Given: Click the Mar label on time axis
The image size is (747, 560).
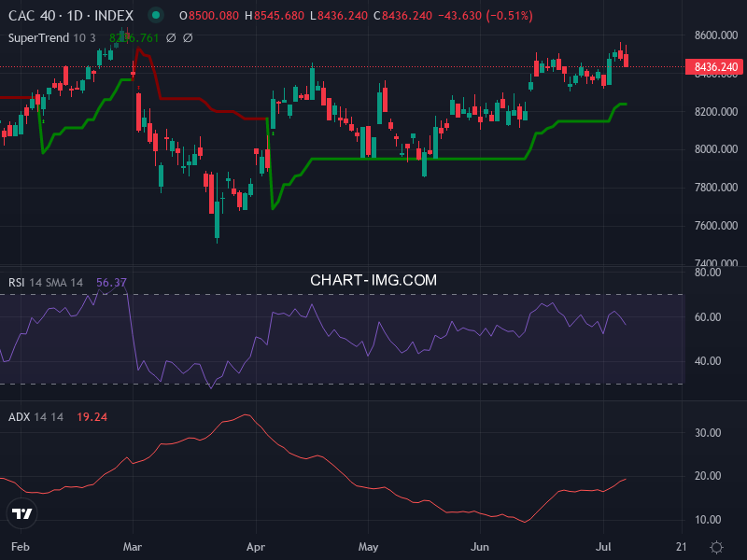Looking at the screenshot, I should coord(133,547).
